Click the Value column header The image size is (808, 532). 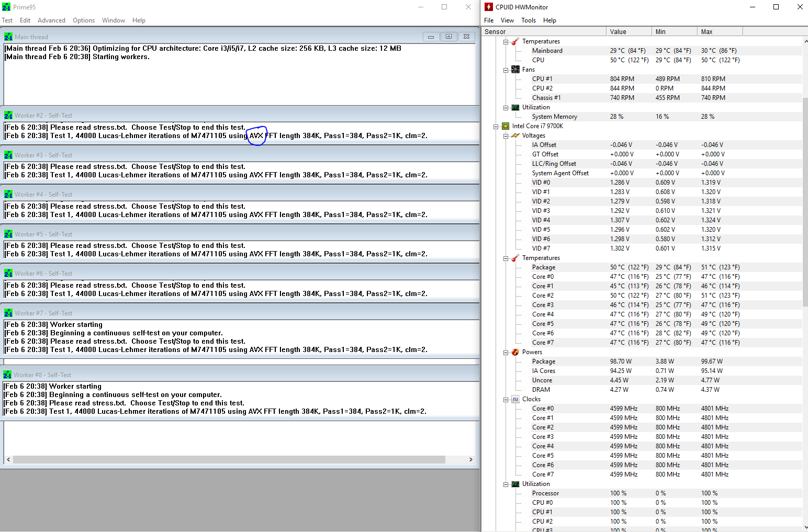point(629,31)
